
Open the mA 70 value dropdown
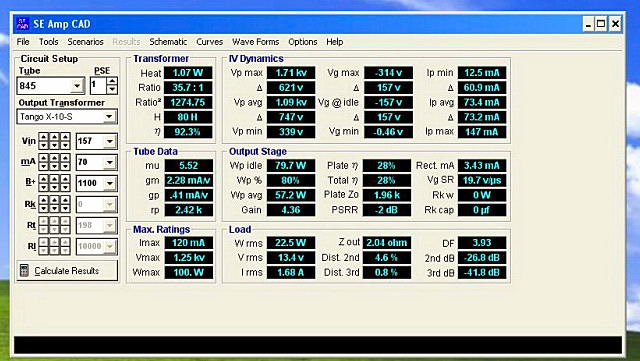click(x=110, y=162)
